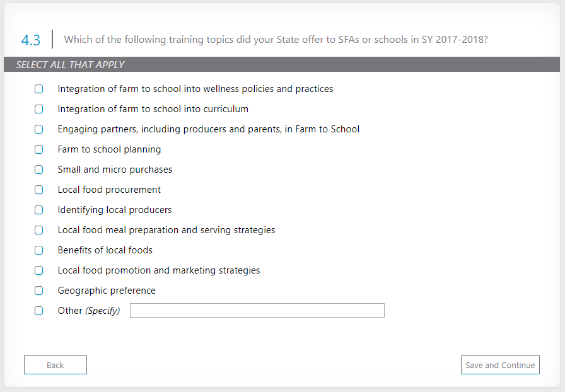Click the 'Save and Continue' button
The image size is (565, 392).
tap(500, 365)
